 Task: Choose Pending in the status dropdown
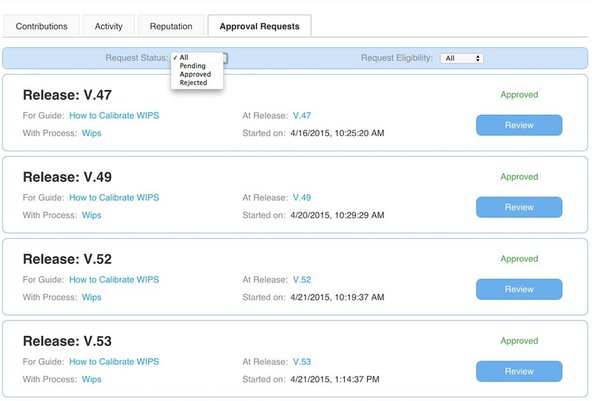(x=193, y=66)
